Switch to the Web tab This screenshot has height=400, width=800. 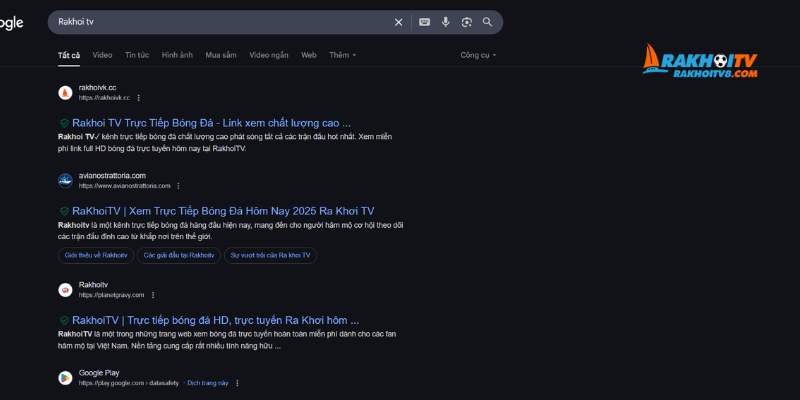(x=309, y=55)
